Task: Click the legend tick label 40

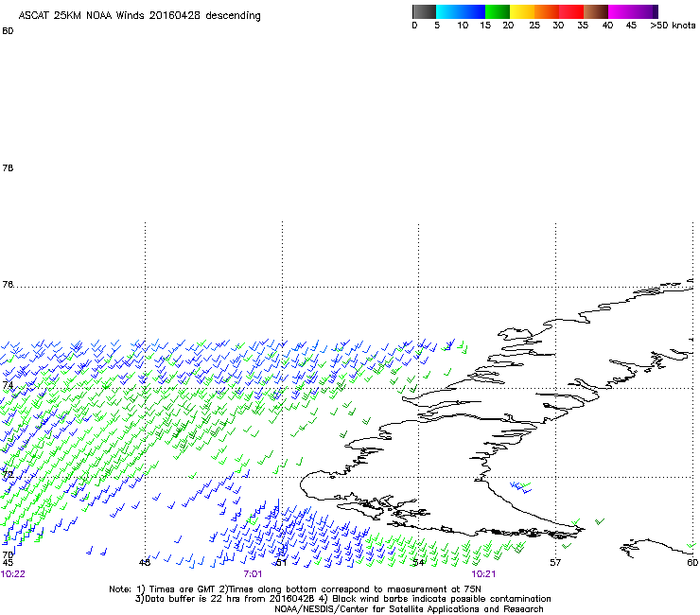Action: [607, 26]
